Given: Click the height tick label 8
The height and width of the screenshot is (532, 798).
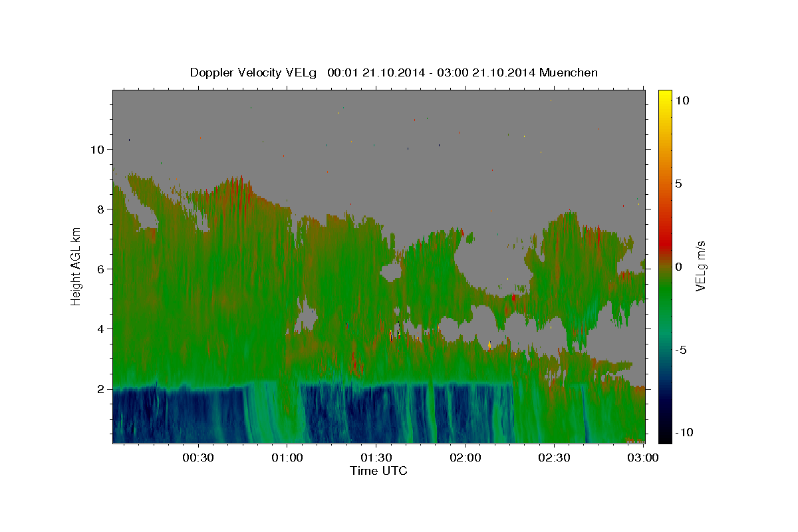Looking at the screenshot, I should click(x=101, y=209).
